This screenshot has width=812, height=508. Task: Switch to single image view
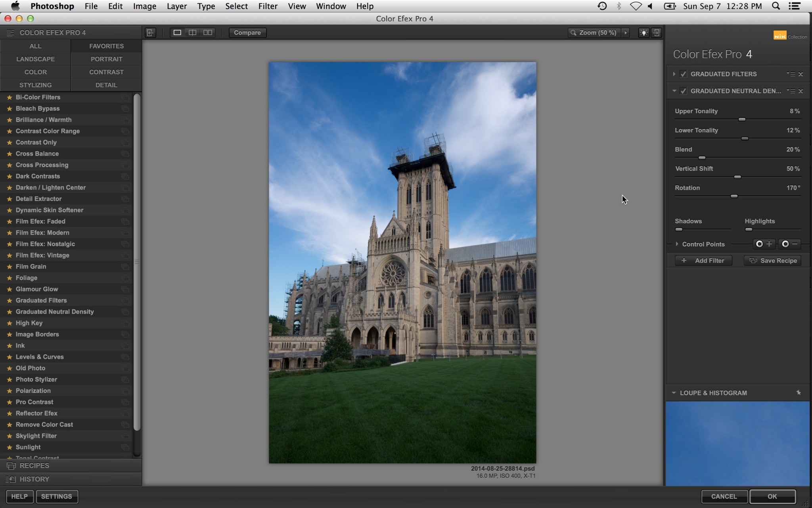(177, 33)
